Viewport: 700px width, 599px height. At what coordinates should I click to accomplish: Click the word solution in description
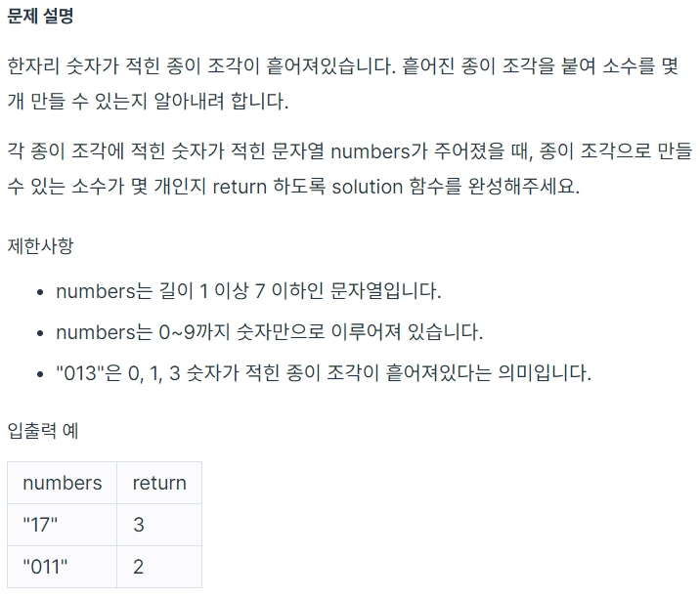coord(368,187)
